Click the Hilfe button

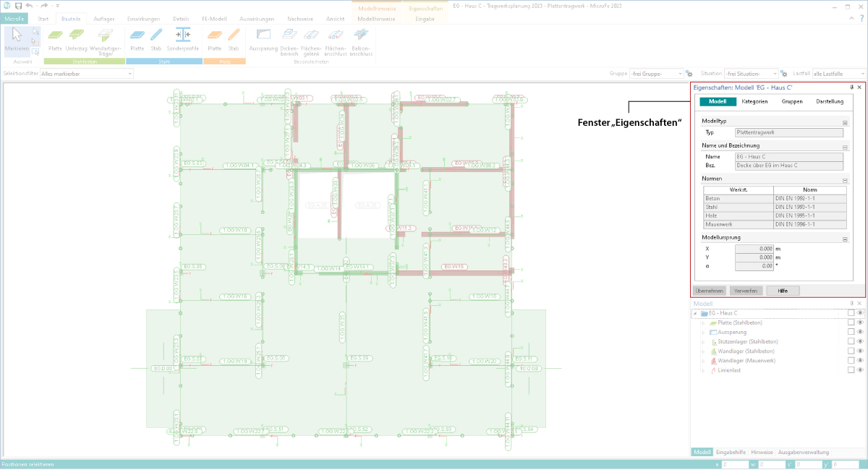pos(783,291)
